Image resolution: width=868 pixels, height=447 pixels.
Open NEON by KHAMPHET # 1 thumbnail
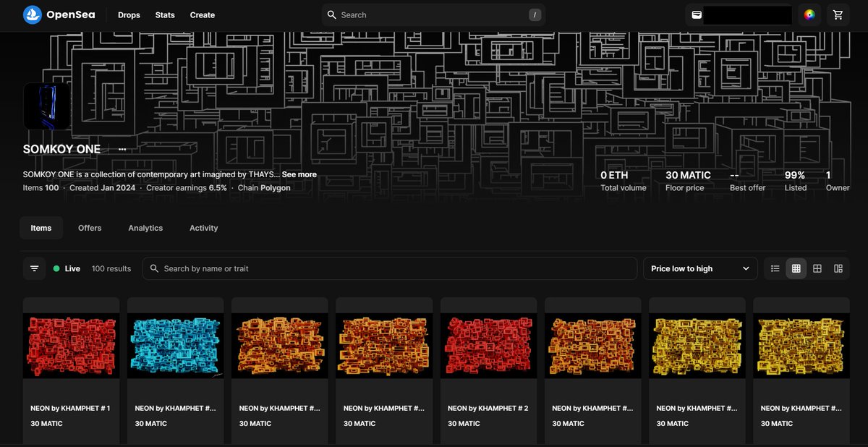(x=71, y=346)
